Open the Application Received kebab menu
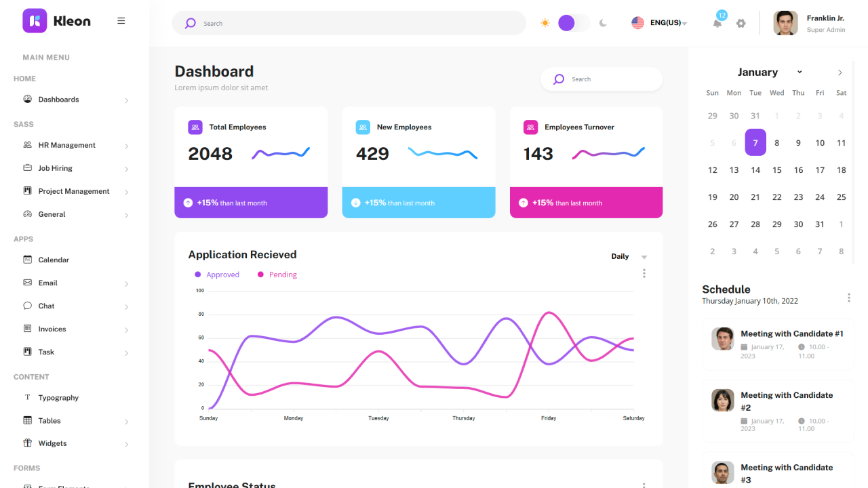 644,272
